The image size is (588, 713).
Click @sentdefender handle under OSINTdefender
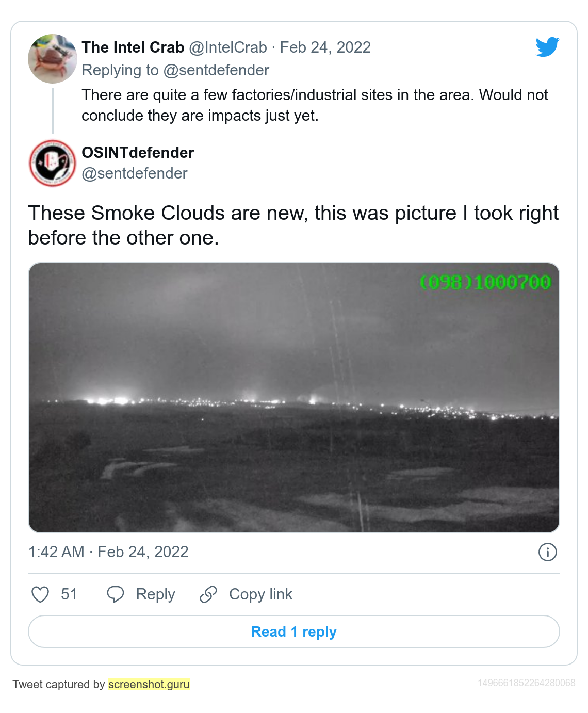[x=135, y=173]
